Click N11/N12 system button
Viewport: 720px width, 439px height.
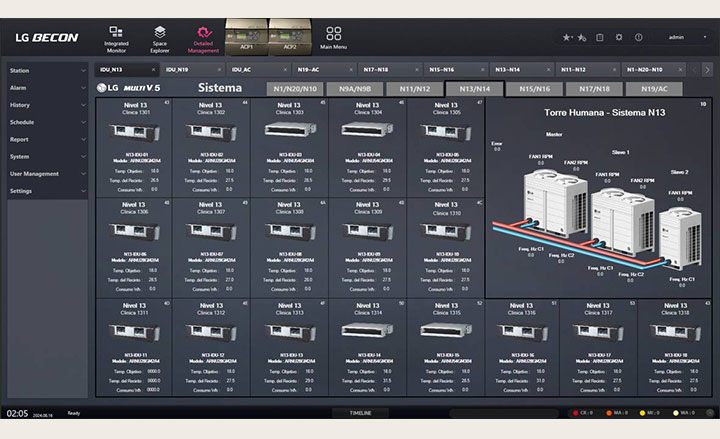[x=415, y=89]
